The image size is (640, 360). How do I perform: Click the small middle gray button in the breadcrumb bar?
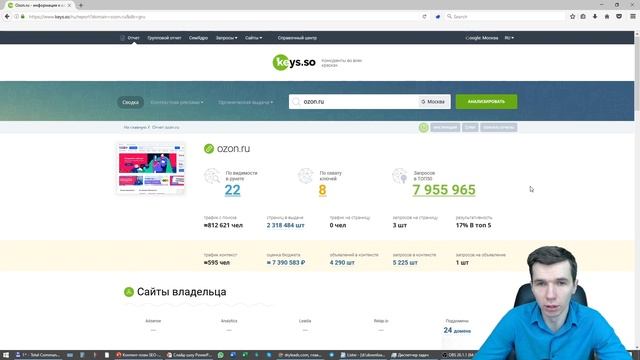(x=470, y=127)
